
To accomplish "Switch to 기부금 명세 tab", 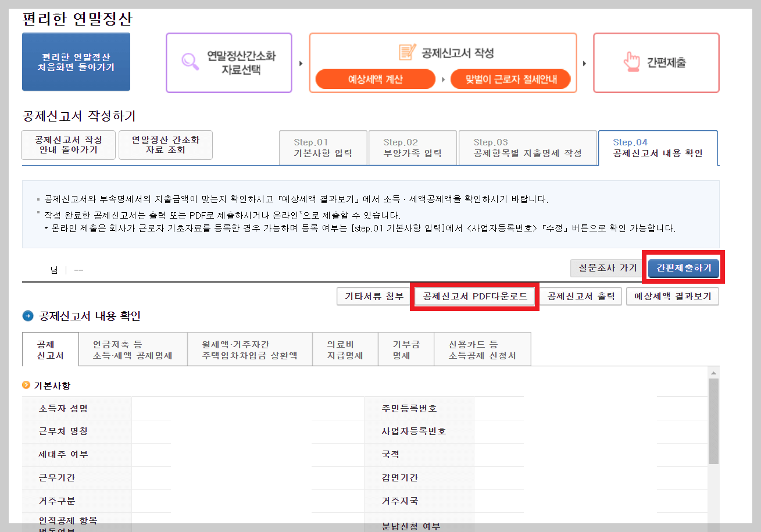I will [x=406, y=349].
